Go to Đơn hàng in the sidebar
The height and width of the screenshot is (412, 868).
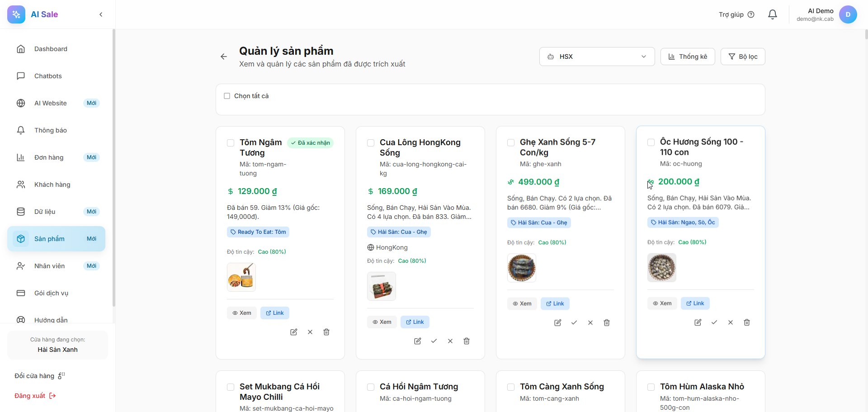[49, 157]
